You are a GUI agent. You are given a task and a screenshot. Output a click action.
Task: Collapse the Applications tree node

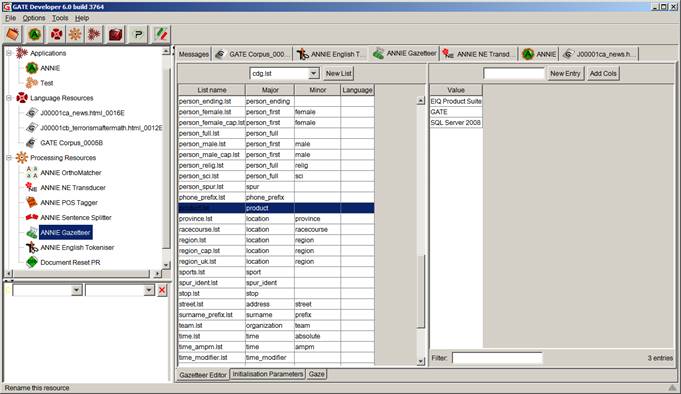(x=9, y=53)
